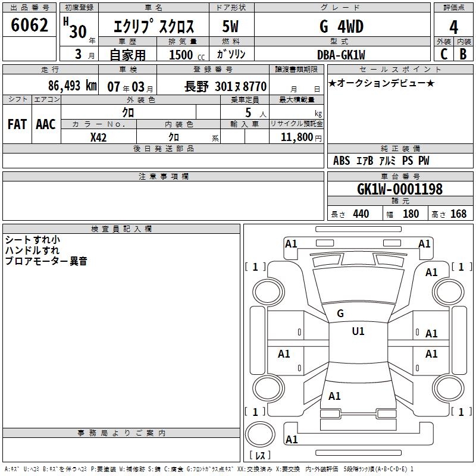Select mileage 86,493 km
476x476 pixels.
coord(72,86)
